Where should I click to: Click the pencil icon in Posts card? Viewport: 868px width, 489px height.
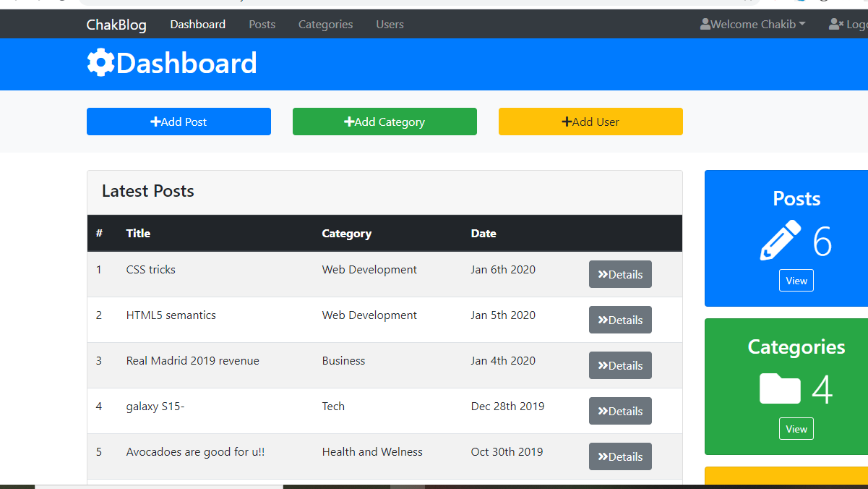pyautogui.click(x=781, y=240)
